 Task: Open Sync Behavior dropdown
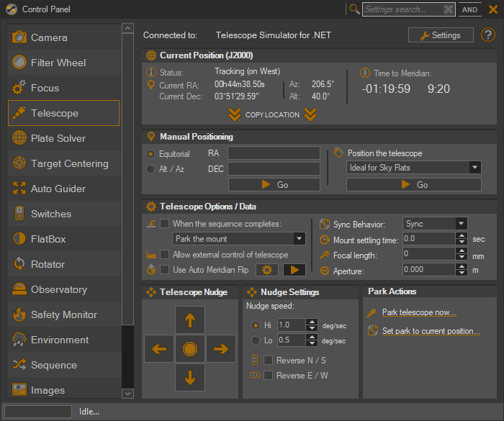click(x=435, y=223)
